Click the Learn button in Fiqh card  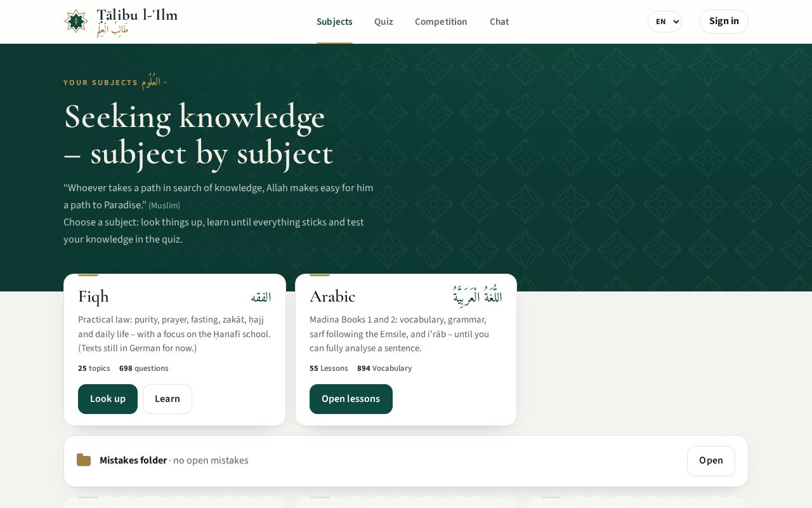[x=167, y=399]
